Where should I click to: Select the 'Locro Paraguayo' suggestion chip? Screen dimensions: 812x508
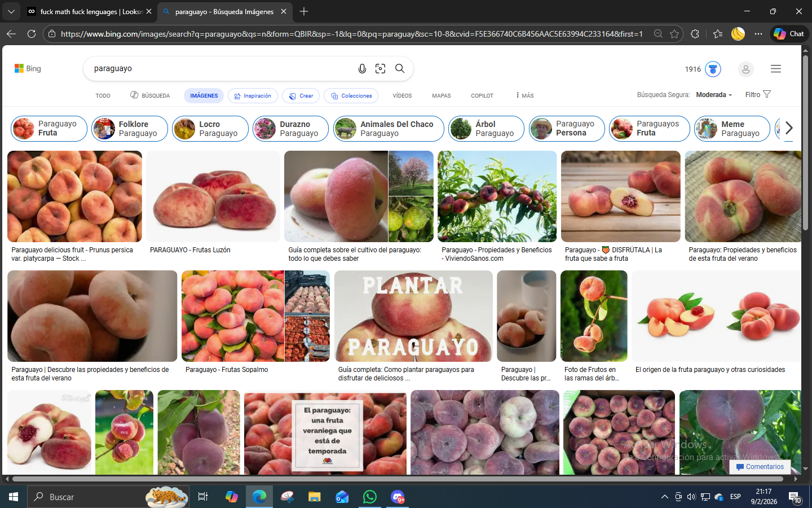[x=210, y=129]
